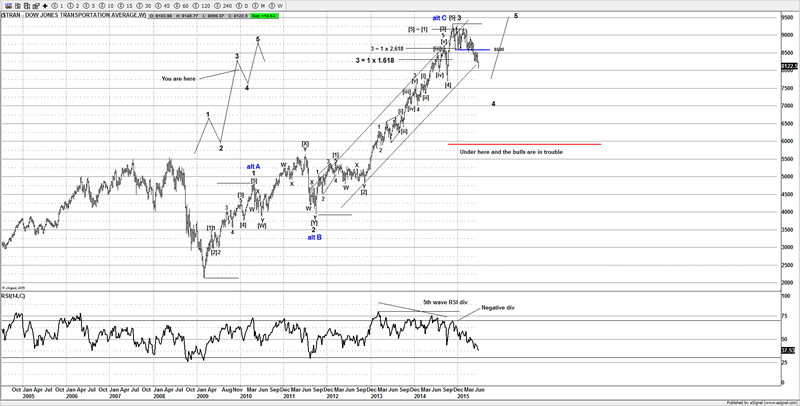The width and height of the screenshot is (800, 406).
Task: Click the Close price value in header
Action: (237, 16)
